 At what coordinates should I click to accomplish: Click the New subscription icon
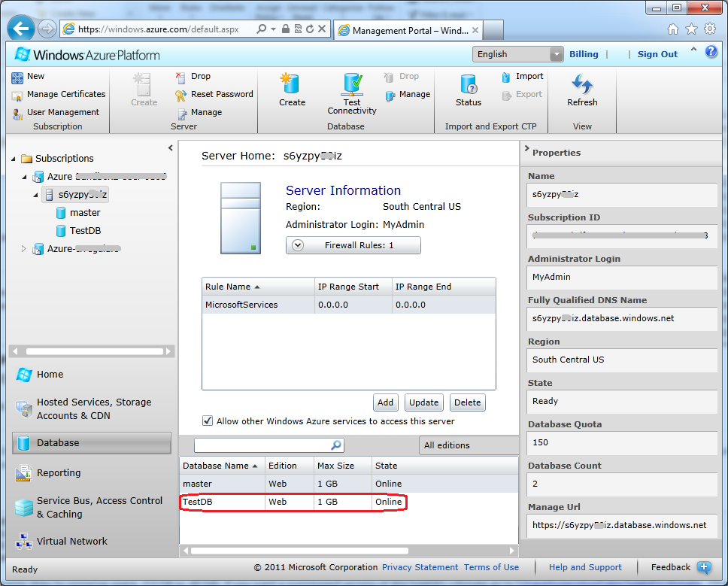17,77
